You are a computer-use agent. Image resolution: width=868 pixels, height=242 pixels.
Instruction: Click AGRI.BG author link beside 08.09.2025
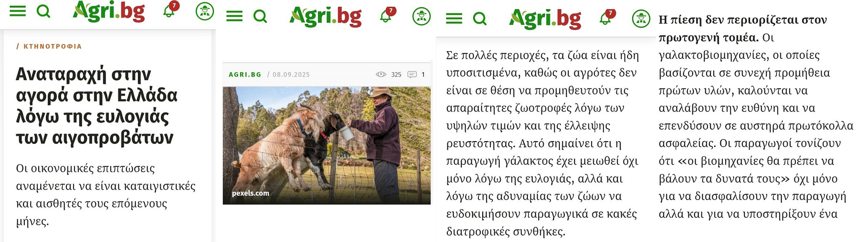(245, 75)
